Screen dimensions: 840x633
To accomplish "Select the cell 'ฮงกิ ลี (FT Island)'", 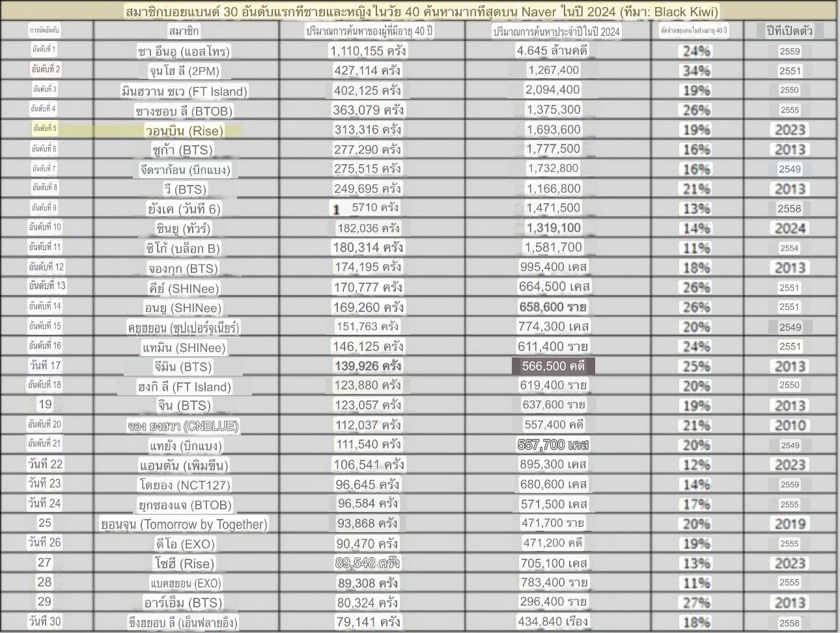I will point(184,386).
